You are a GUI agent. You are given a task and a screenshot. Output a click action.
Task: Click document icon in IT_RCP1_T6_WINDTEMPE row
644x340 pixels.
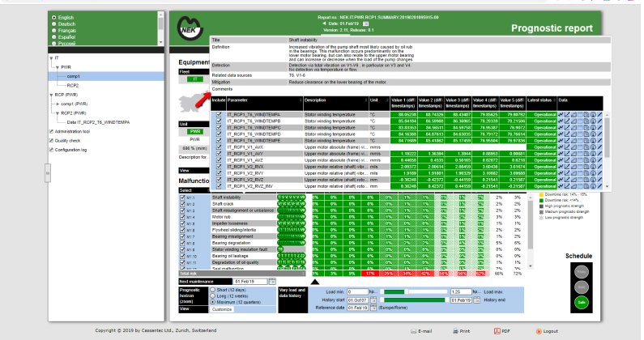pos(586,140)
